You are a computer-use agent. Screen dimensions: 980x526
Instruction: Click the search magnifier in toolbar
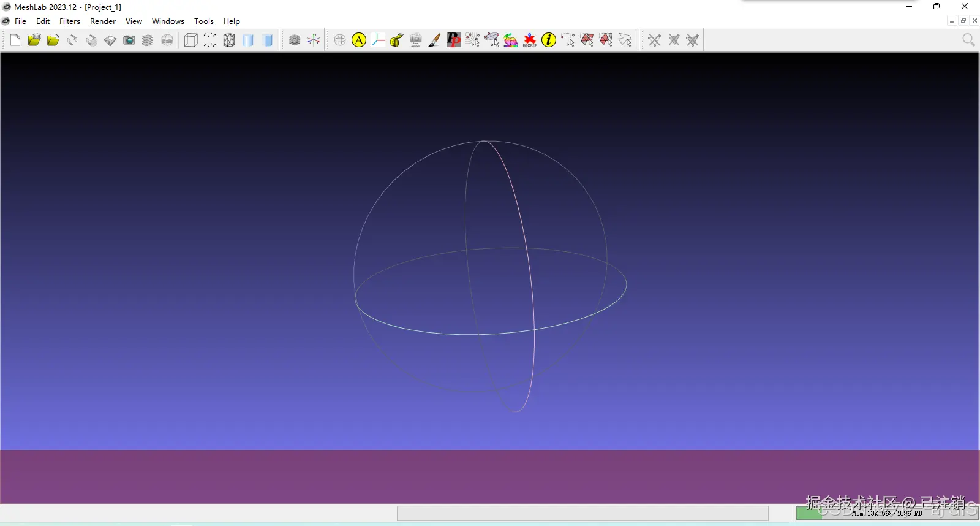(x=968, y=40)
